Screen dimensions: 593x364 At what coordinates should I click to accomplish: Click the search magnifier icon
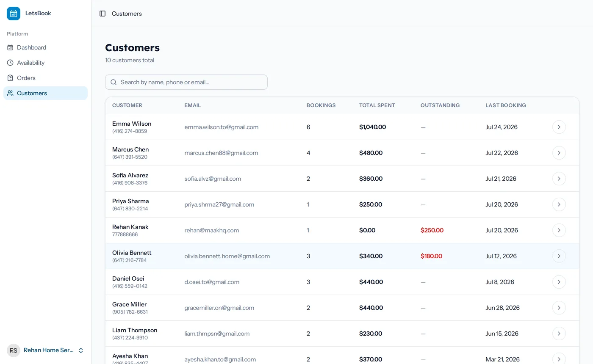pyautogui.click(x=114, y=82)
